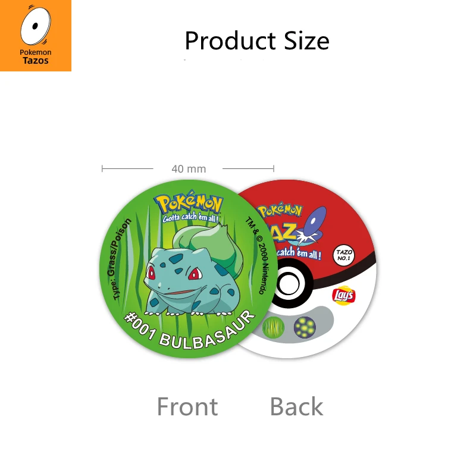Viewport: 476px width, 476px height.
Task: Click the Bulbasaur illustration
Action: 193,270
